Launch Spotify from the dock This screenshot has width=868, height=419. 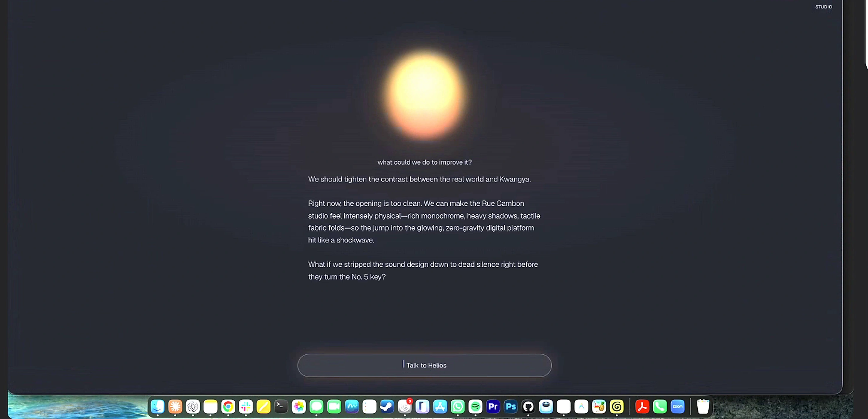tap(475, 406)
